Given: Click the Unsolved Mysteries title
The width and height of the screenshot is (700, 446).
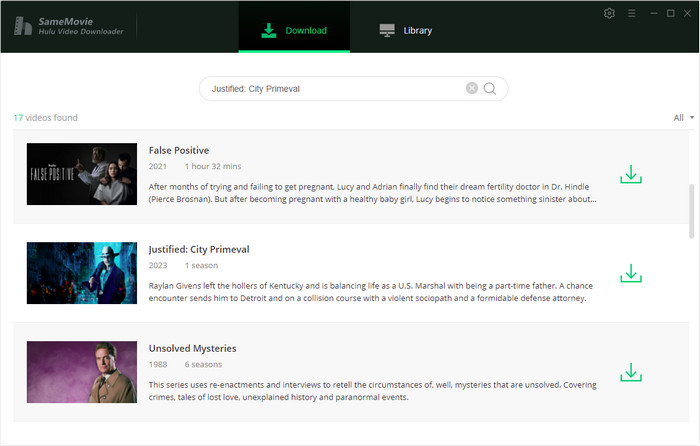Looking at the screenshot, I should 192,348.
